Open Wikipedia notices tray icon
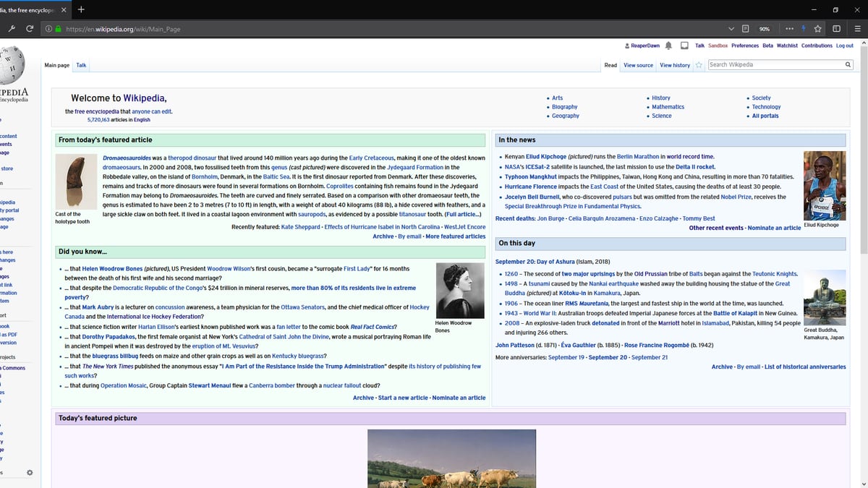This screenshot has height=488, width=868. tap(684, 46)
